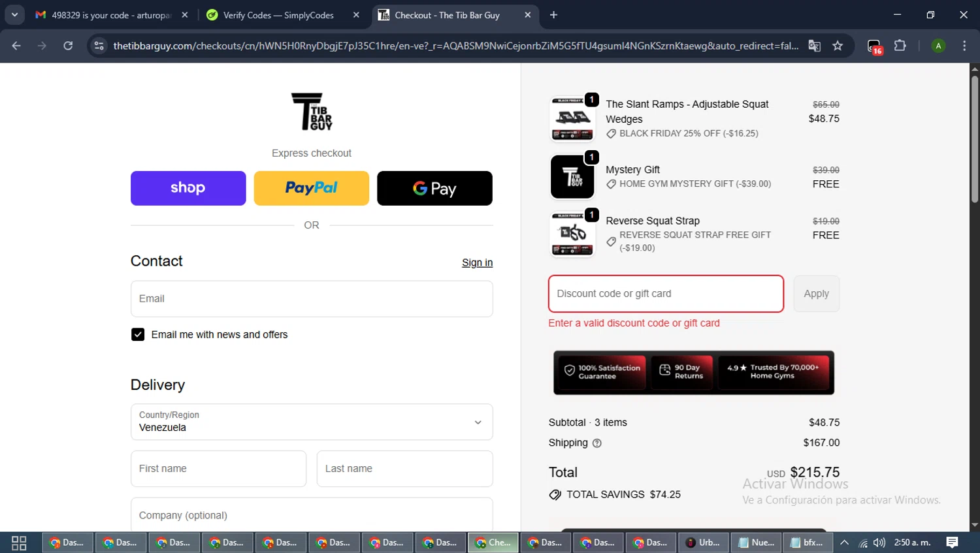Screen dimensions: 980x553
Task: Close the Gmail 498329 code tab
Action: click(x=185, y=14)
